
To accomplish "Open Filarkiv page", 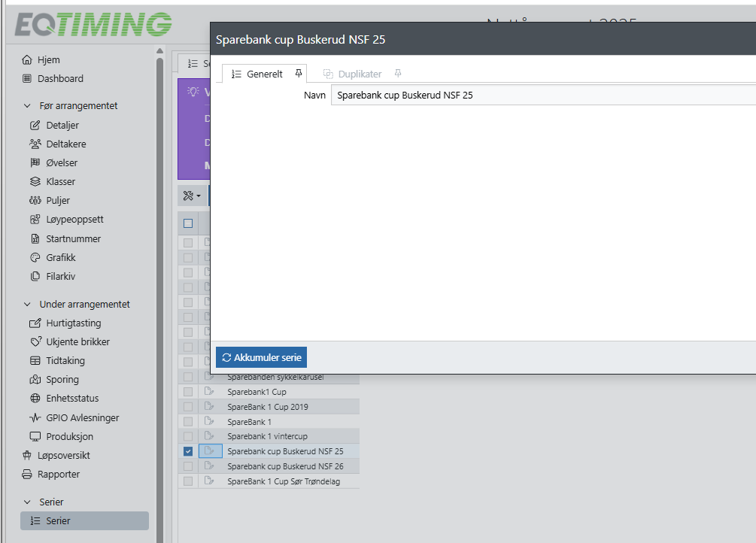I will tap(53, 276).
